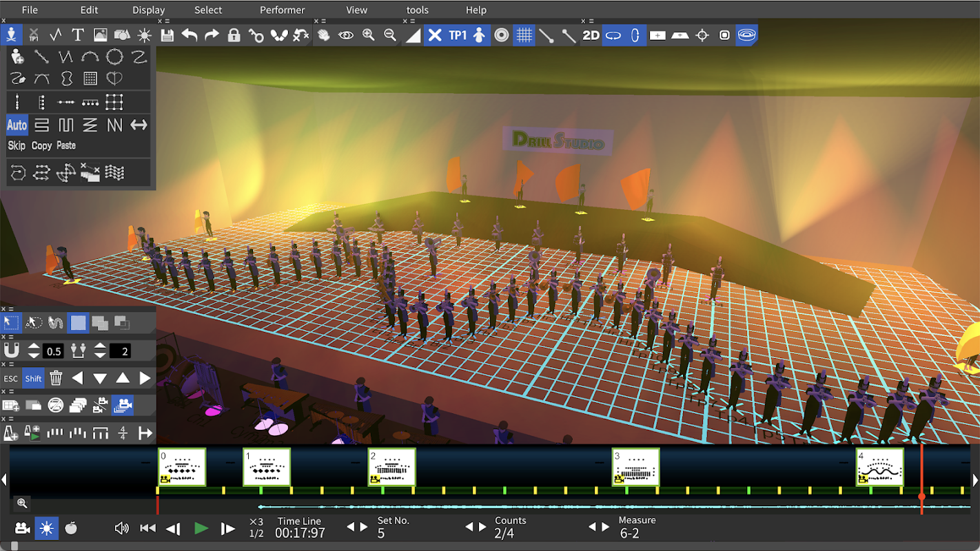Pick the zigzag polyline formation tool
The width and height of the screenshot is (980, 551).
coord(65,57)
